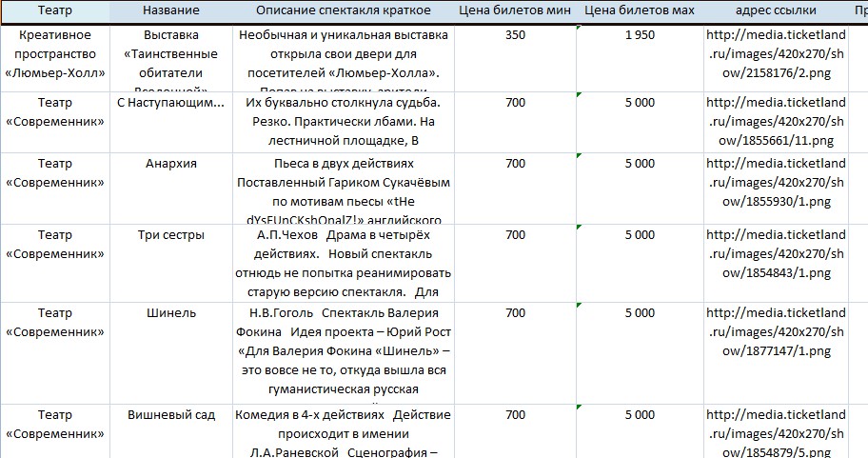Click the URL ending in 1877147/1.png
The image size is (868, 458).
(776, 353)
